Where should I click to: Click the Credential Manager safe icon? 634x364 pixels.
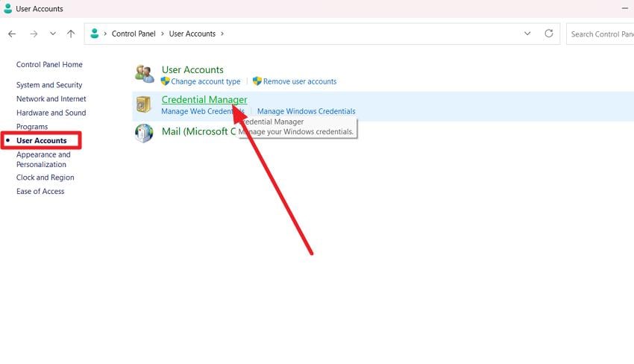pyautogui.click(x=143, y=104)
